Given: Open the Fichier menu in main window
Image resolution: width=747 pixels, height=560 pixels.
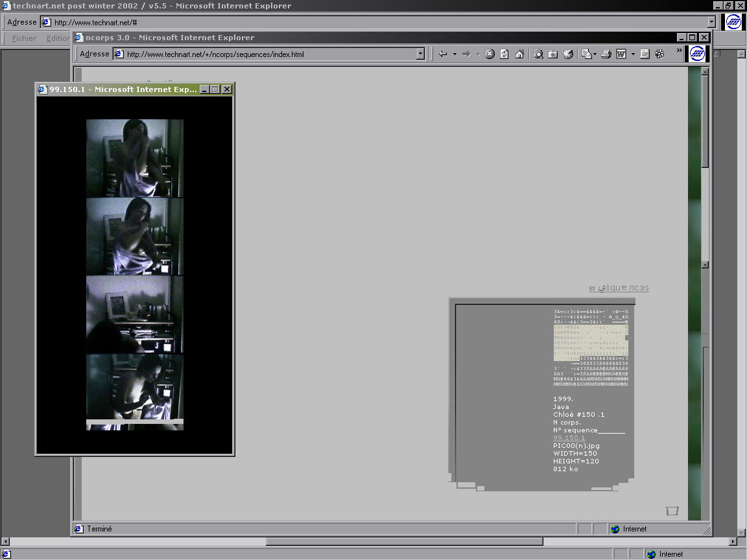Looking at the screenshot, I should (x=24, y=38).
